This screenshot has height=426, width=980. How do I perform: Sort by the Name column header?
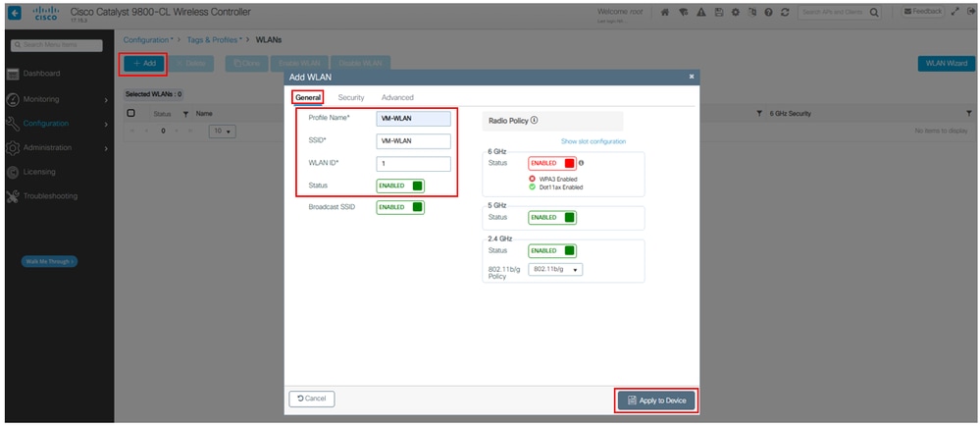204,114
